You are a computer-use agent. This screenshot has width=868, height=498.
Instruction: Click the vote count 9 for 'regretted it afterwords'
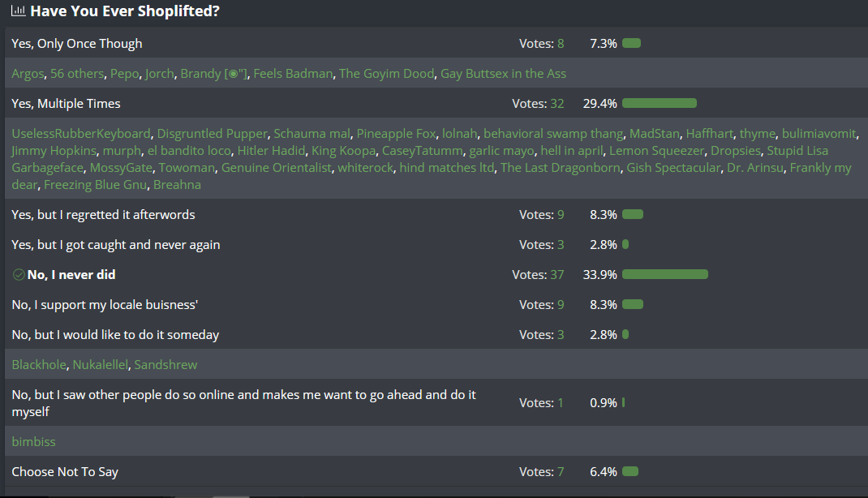561,214
